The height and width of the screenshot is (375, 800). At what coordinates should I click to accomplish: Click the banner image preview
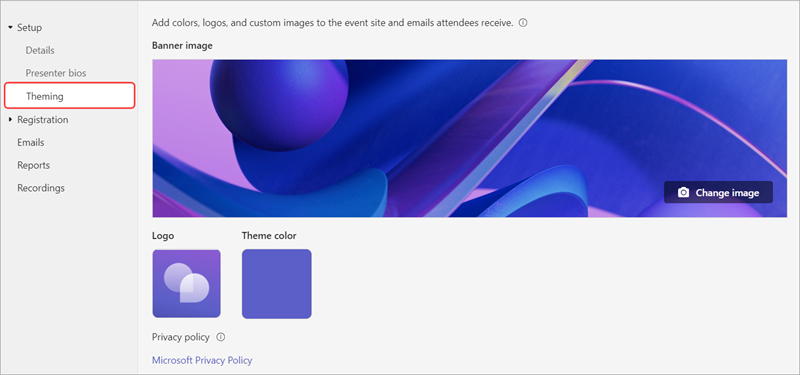[x=469, y=138]
